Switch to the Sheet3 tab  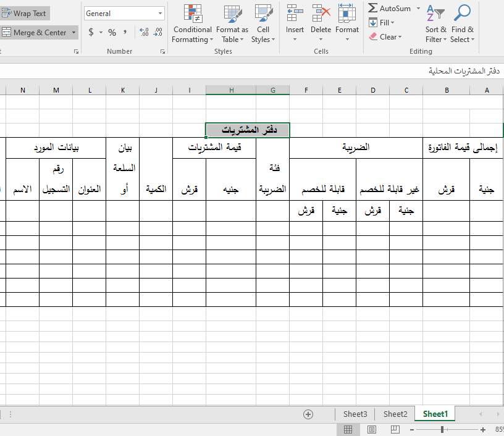click(355, 414)
